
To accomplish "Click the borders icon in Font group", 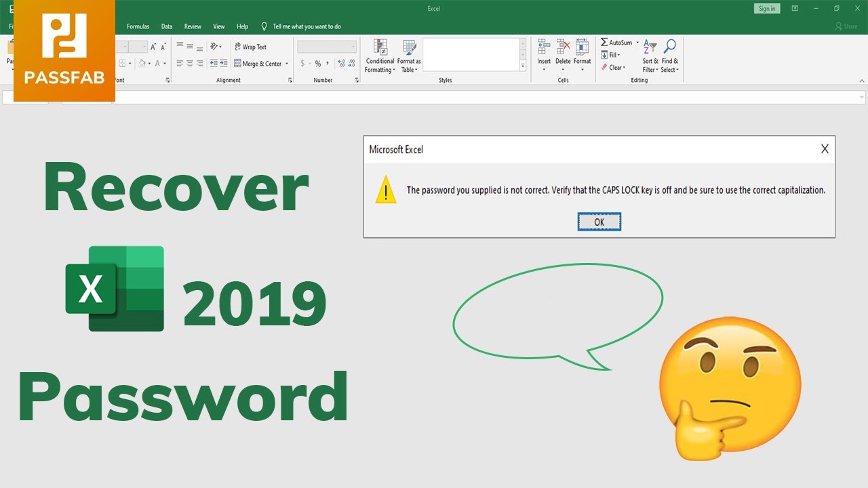I will click(x=123, y=63).
